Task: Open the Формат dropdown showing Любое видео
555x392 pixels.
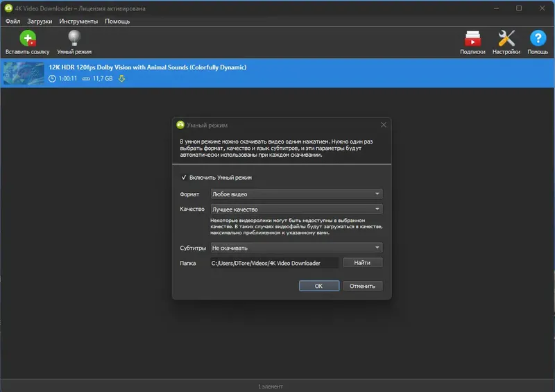Action: tap(296, 194)
